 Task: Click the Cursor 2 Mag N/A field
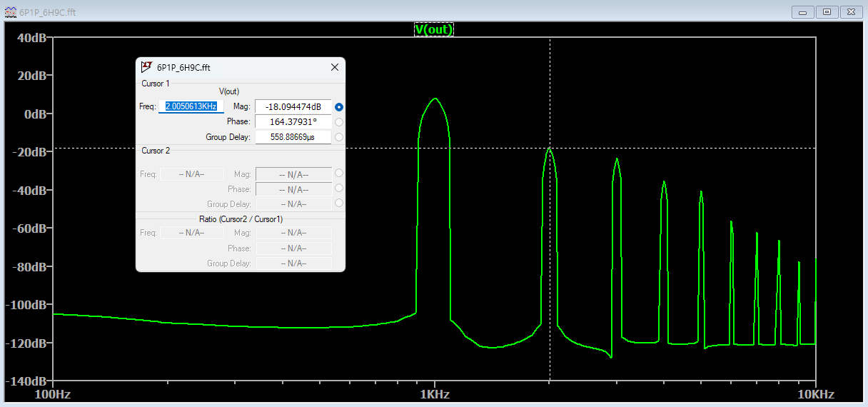293,174
